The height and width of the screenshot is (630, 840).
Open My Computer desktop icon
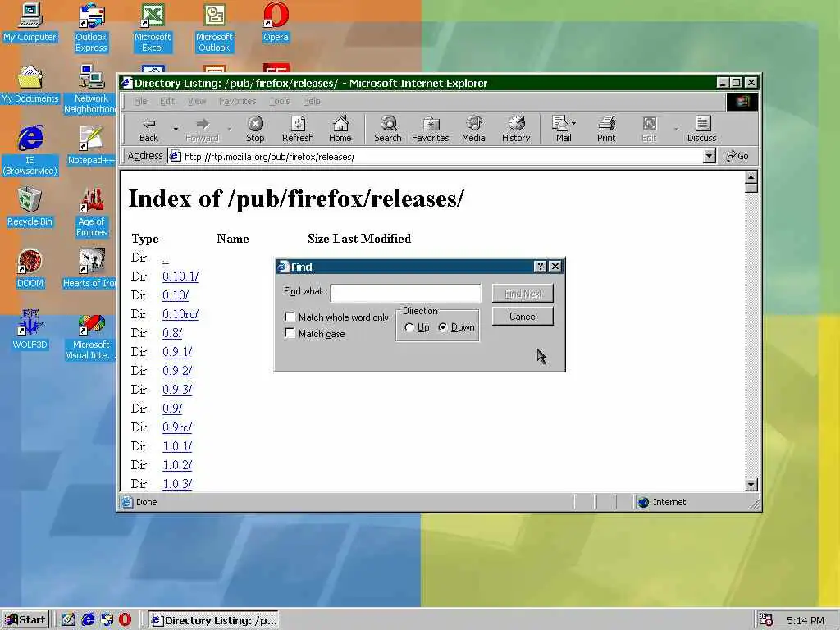(30, 22)
